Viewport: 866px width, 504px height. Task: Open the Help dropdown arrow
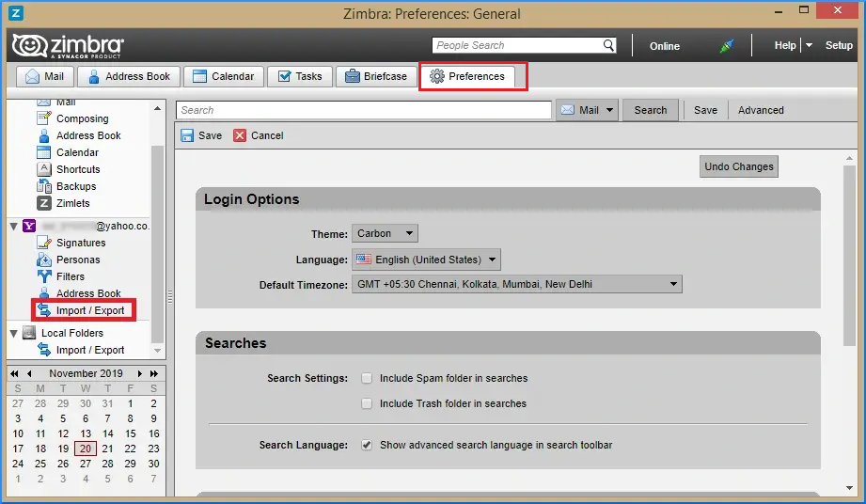click(x=810, y=45)
